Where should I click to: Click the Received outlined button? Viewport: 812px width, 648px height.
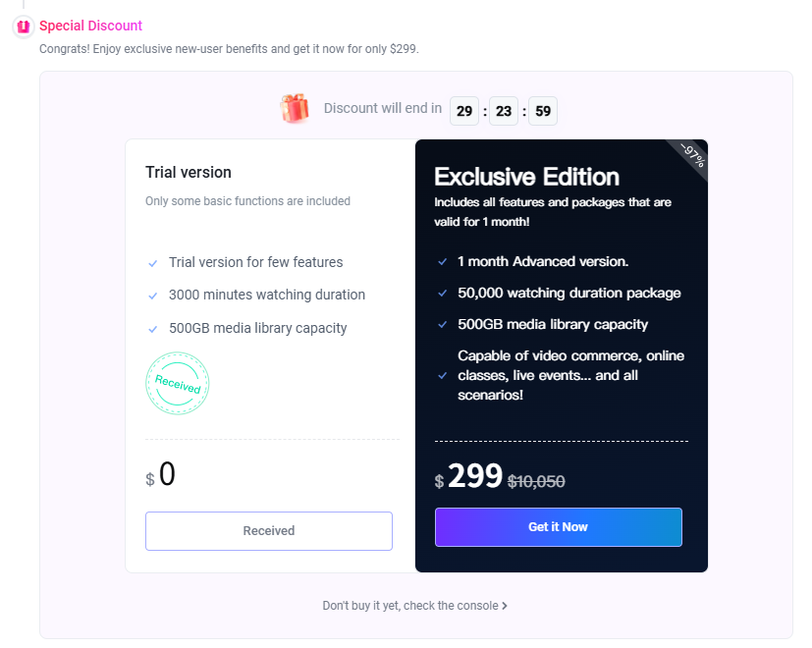coord(269,531)
